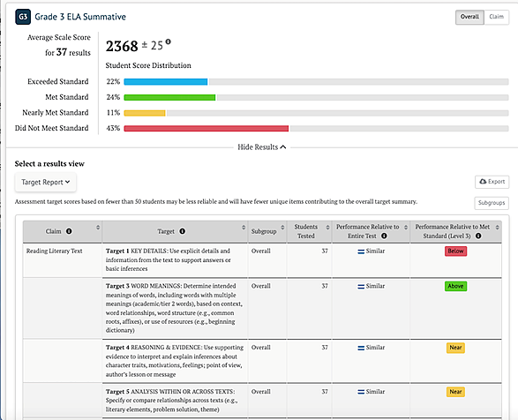This screenshot has height=420, width=518.
Task: Open info icon for Performance Relative to Entire Test
Action: click(x=384, y=236)
